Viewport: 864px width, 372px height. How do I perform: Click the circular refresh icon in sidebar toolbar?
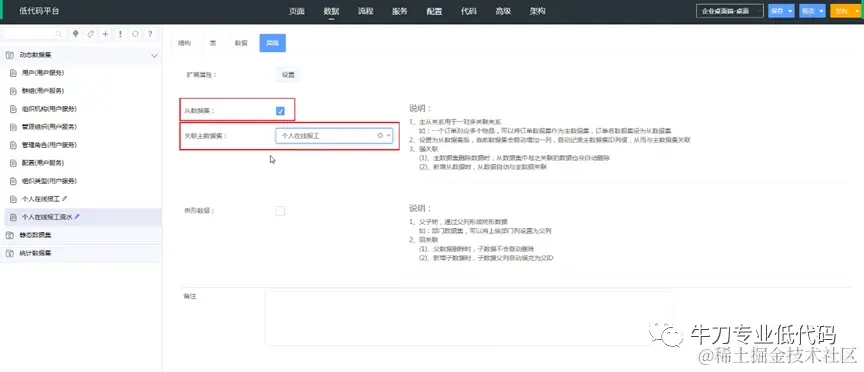click(x=135, y=34)
